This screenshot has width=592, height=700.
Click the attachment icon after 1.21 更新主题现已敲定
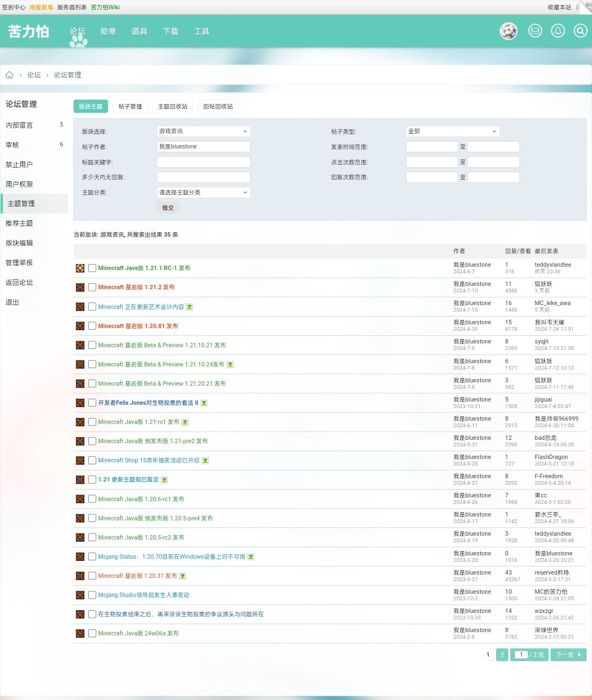[x=164, y=480]
